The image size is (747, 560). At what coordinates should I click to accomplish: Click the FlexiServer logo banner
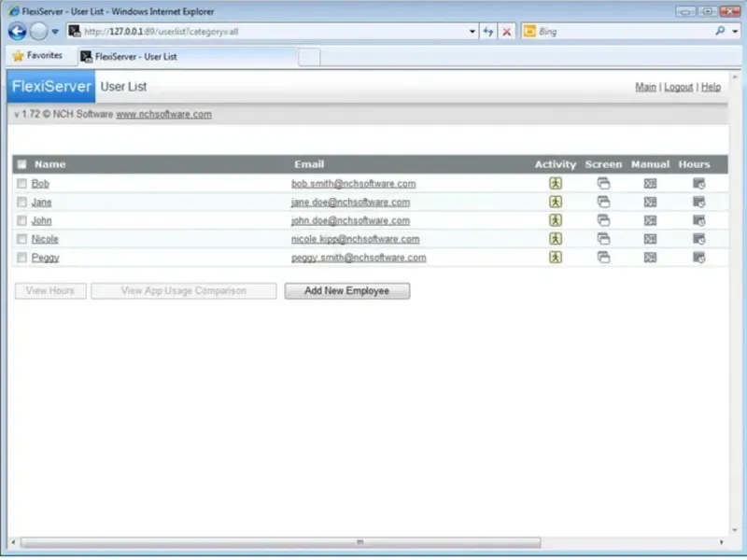coord(51,87)
